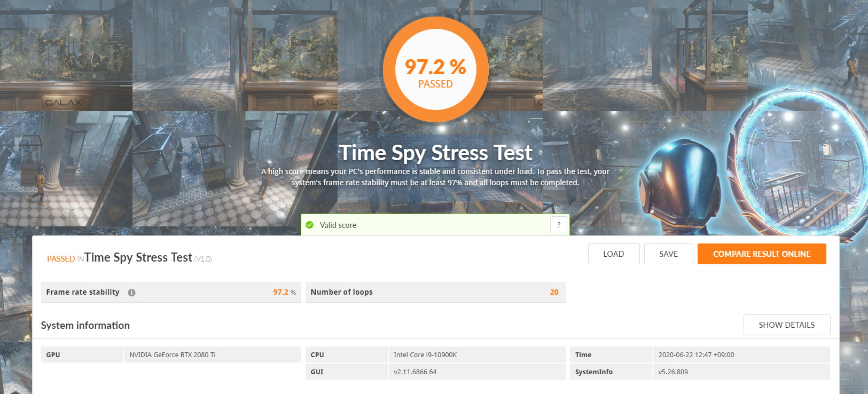Image resolution: width=868 pixels, height=394 pixels.
Task: Click the Frame rate stability 97.2 % value
Action: pos(284,292)
